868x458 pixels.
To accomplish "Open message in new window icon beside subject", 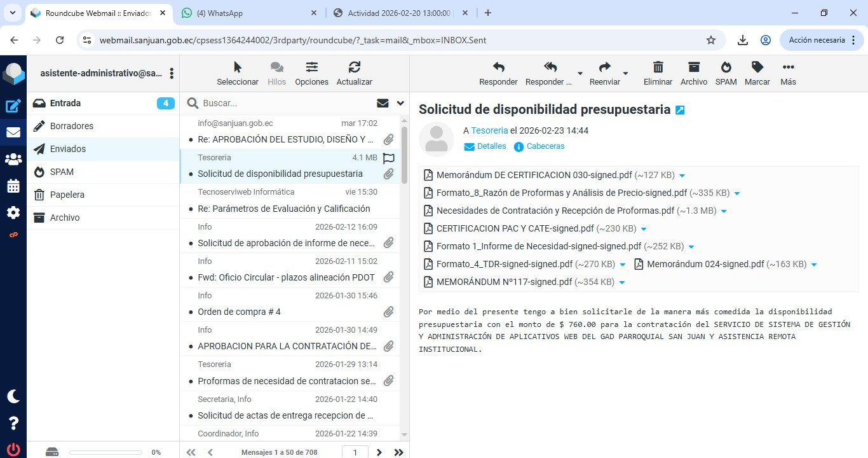I will coord(680,110).
